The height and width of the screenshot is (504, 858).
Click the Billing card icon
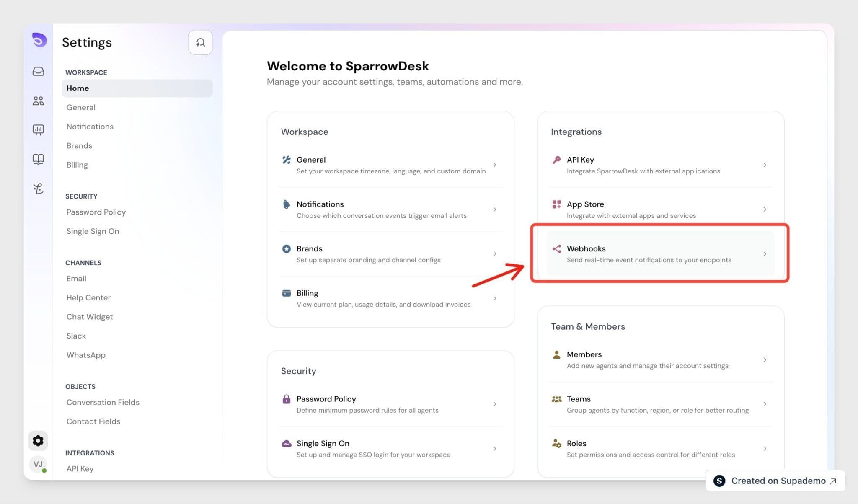click(287, 293)
